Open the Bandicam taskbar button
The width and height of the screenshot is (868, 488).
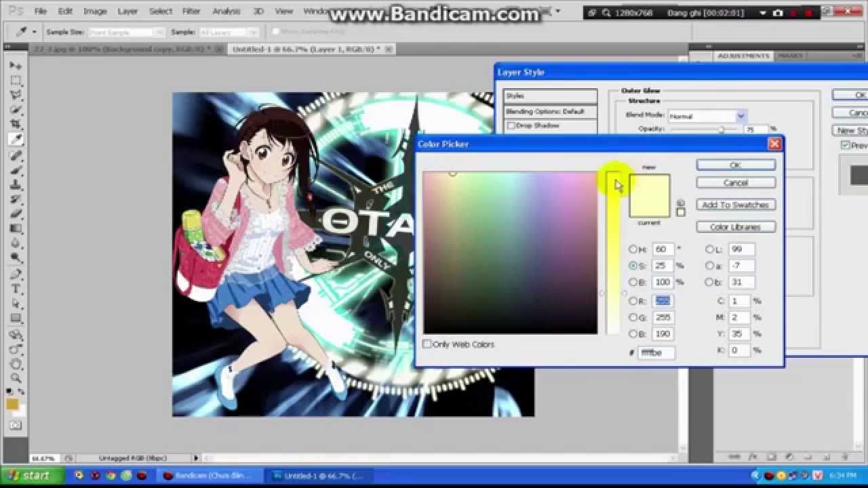point(210,476)
